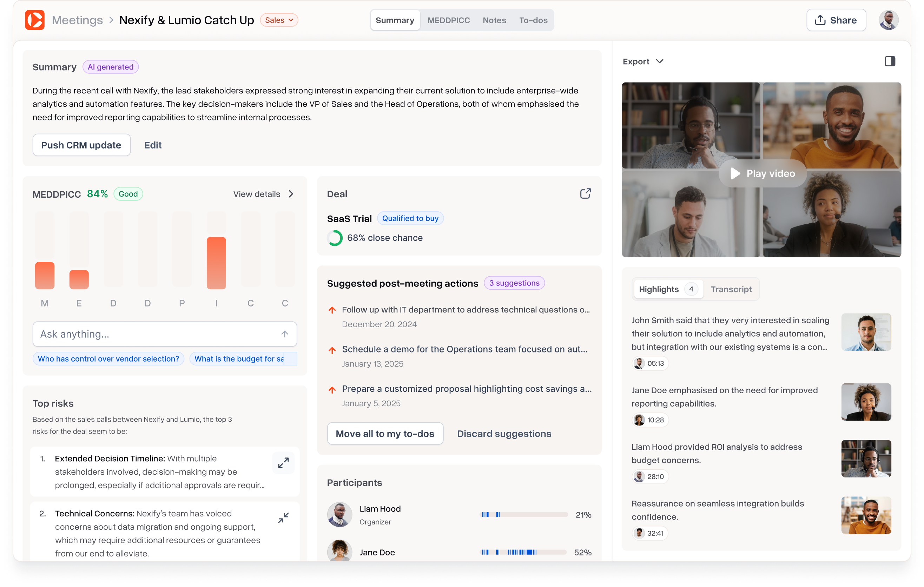Image resolution: width=924 pixels, height=587 pixels.
Task: Click Jane Doe's talk-time bar
Action: pos(524,552)
